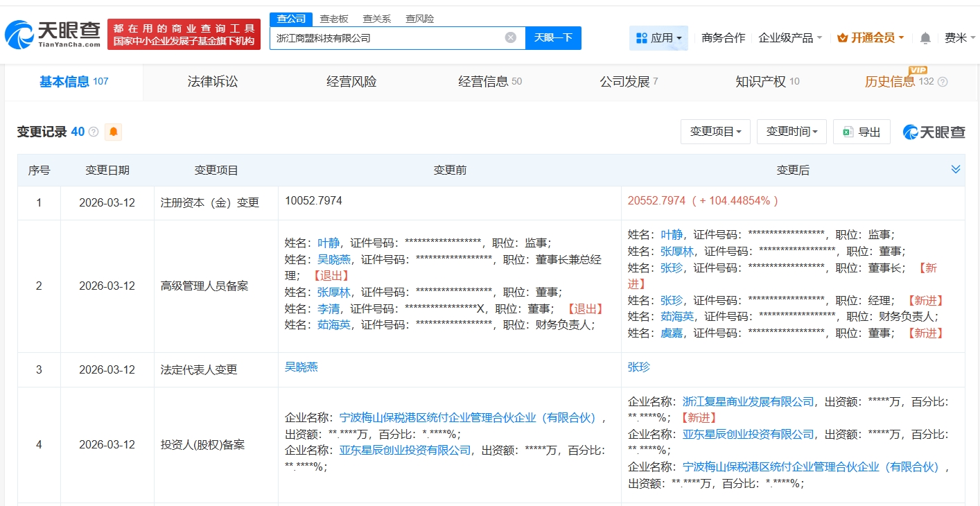Open the 变更项目 filter dropdown
Image resolution: width=980 pixels, height=506 pixels.
pos(716,132)
